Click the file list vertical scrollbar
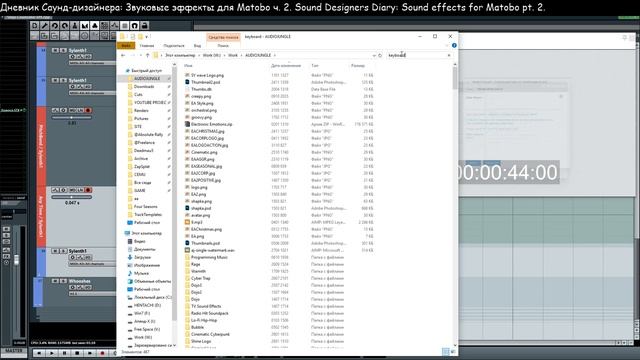Image resolution: width=640 pixels, height=360 pixels. [x=455, y=78]
